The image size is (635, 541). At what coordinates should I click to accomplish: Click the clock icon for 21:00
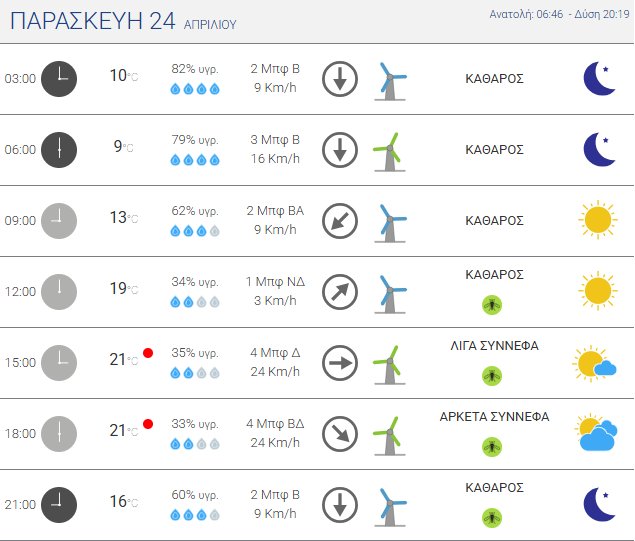pos(59,504)
